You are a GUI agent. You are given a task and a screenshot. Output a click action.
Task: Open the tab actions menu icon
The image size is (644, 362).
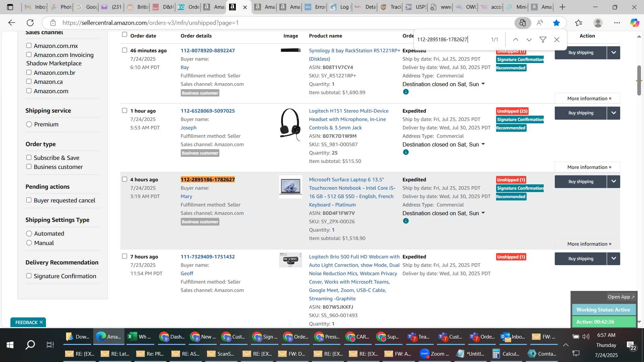click(x=10, y=7)
